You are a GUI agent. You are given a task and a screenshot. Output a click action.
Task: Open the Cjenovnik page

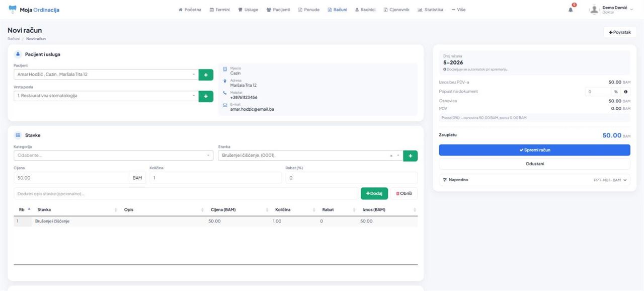[x=396, y=10]
